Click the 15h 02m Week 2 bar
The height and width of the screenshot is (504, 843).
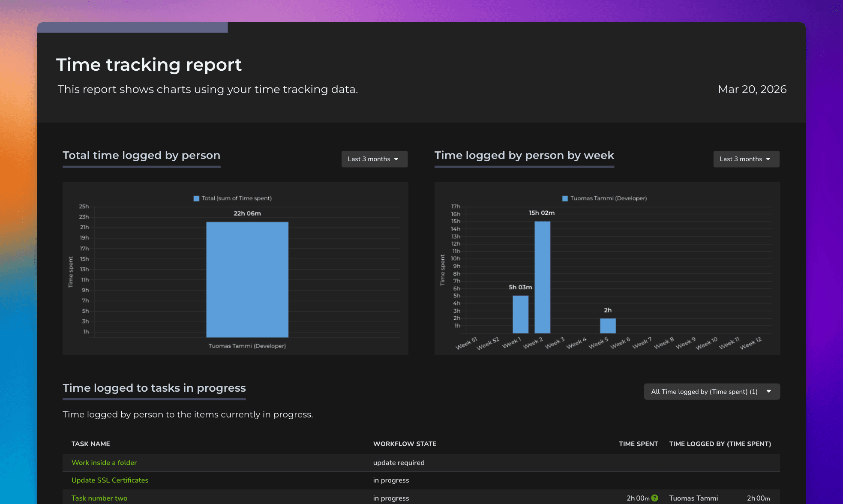pos(542,277)
